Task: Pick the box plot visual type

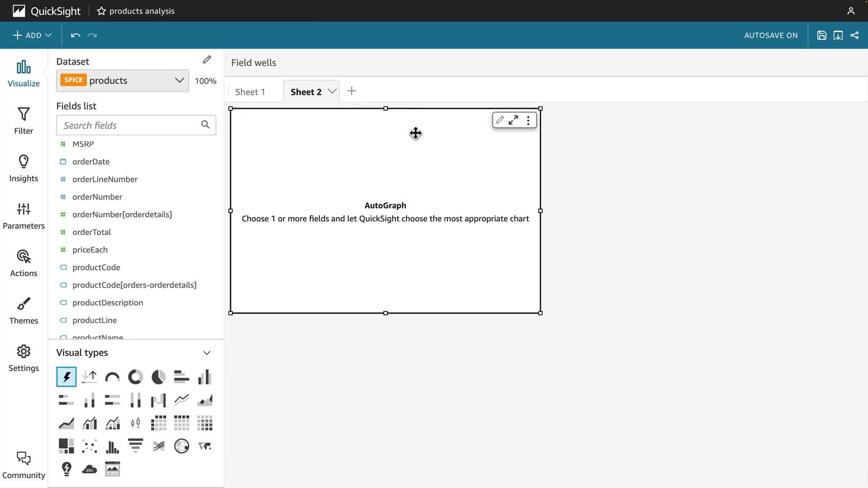Action: point(135,423)
